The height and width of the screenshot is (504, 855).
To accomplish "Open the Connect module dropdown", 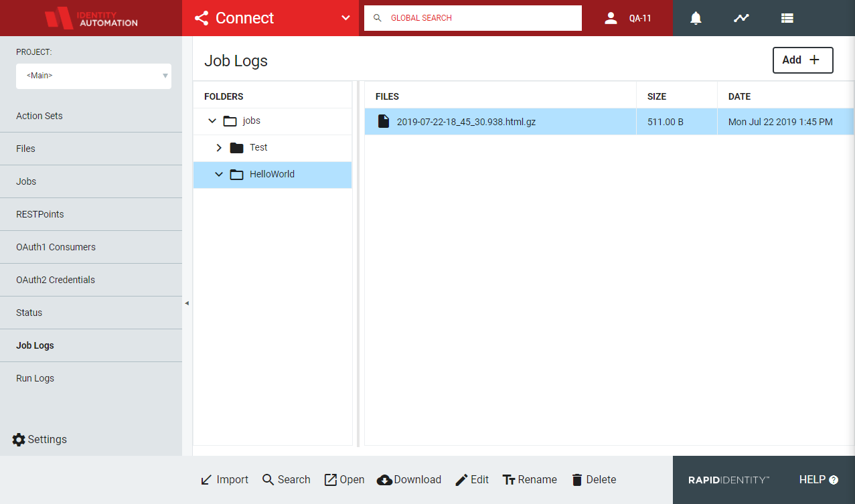I will coord(345,18).
